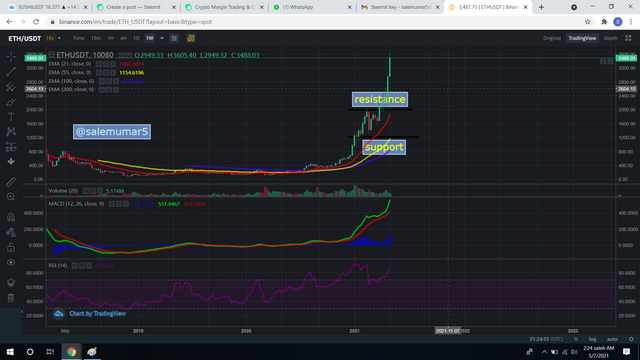Select the text annotation tool

pos(11,117)
